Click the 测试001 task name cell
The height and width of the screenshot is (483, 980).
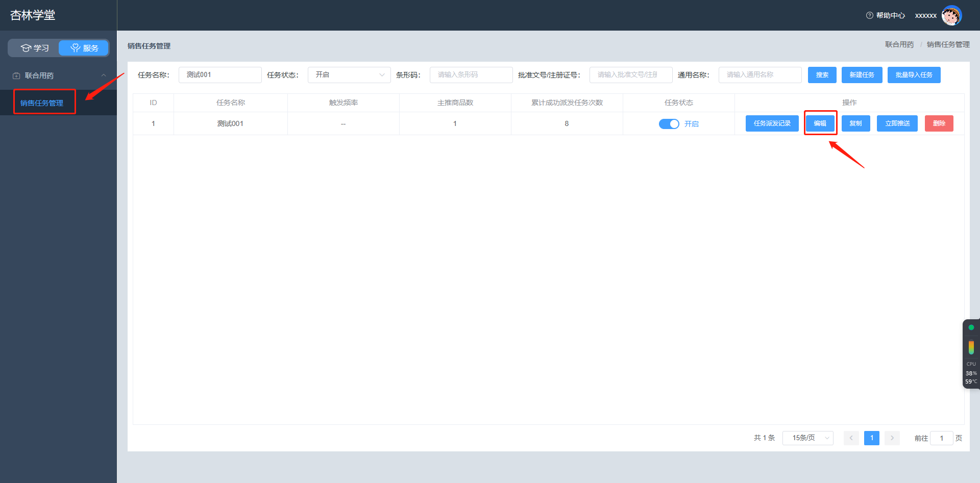click(230, 124)
